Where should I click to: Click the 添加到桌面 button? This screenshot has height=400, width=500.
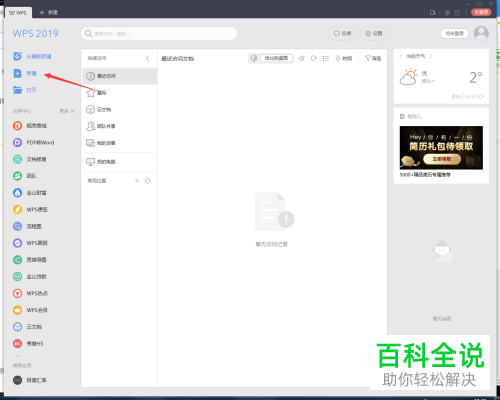pos(276,58)
